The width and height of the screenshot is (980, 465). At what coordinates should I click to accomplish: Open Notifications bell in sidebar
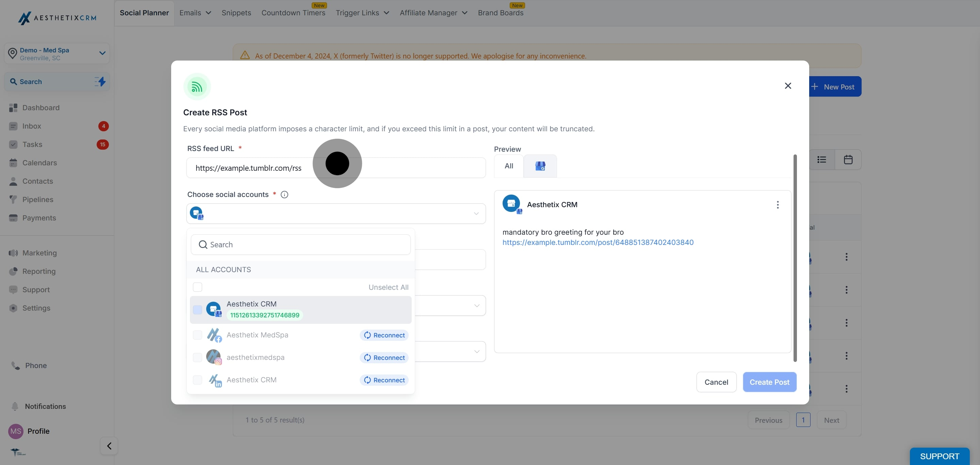pos(15,406)
